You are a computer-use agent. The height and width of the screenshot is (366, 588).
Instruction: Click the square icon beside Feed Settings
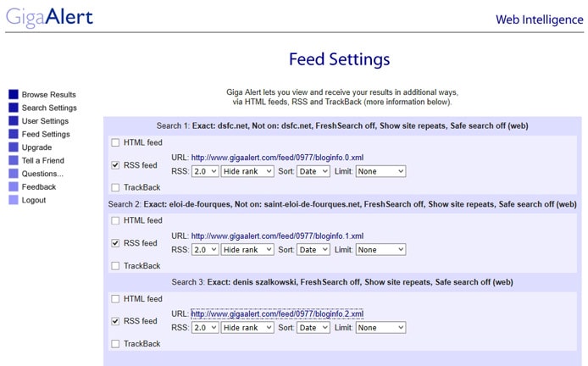(x=14, y=134)
